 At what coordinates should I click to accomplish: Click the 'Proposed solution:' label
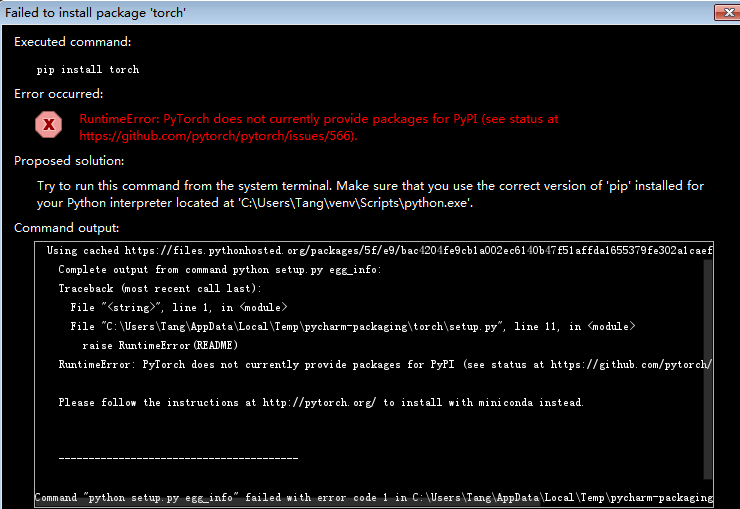coord(69,161)
